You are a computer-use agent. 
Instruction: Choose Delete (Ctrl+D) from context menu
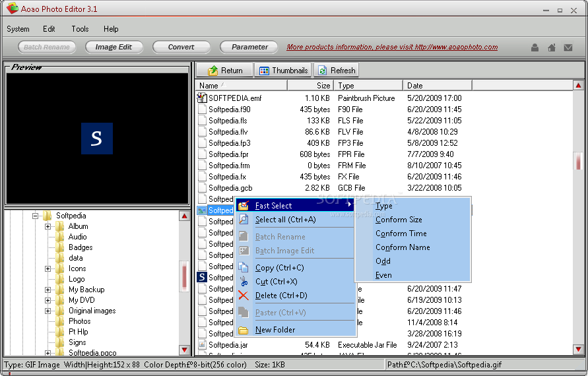(295, 296)
